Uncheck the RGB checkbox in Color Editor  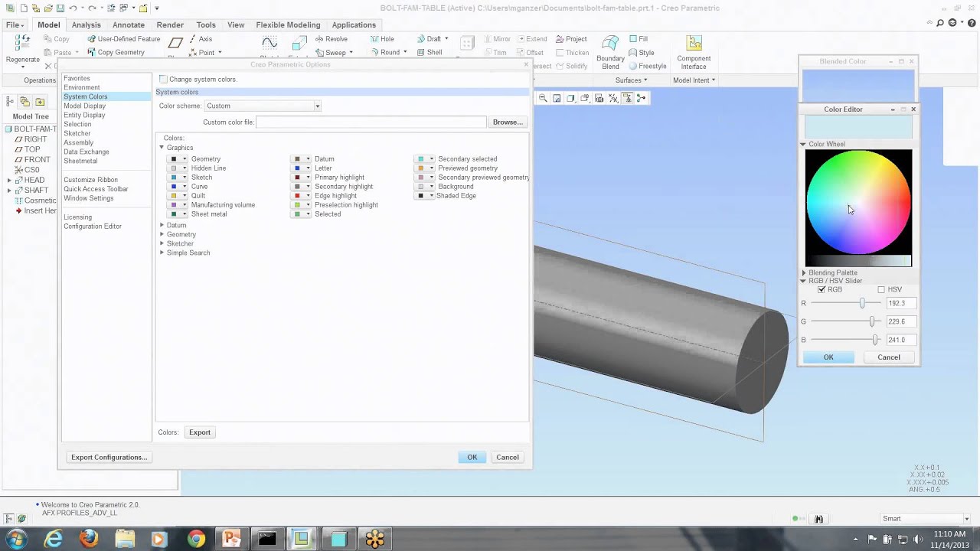click(x=822, y=290)
